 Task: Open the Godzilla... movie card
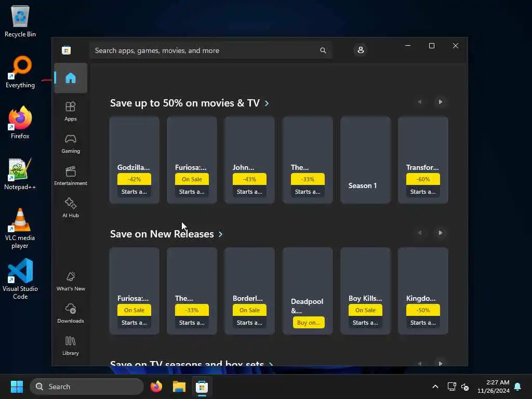point(135,160)
